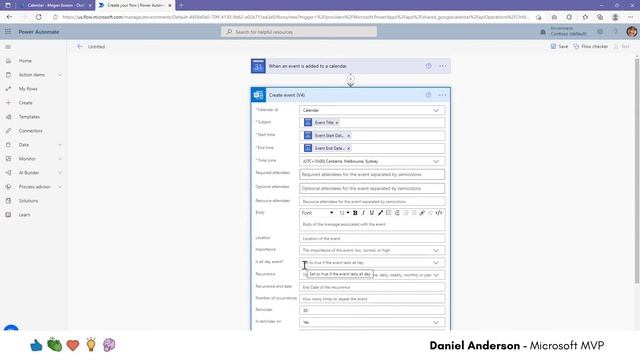
Task: Click the Reminder value field
Action: click(x=372, y=311)
